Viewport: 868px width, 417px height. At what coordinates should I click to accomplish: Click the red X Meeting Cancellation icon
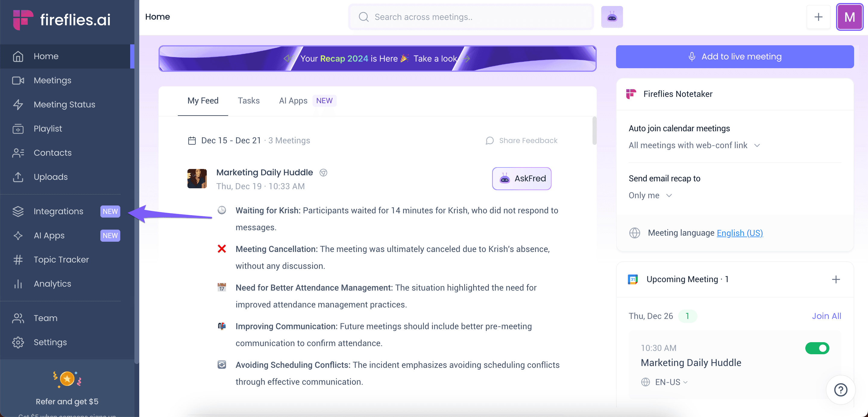tap(222, 249)
